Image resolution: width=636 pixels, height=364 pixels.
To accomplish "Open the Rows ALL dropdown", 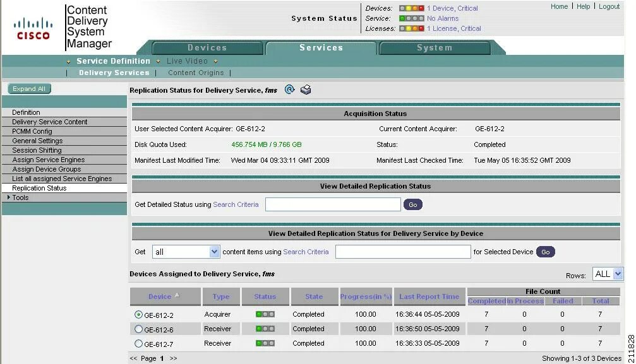I will (607, 274).
